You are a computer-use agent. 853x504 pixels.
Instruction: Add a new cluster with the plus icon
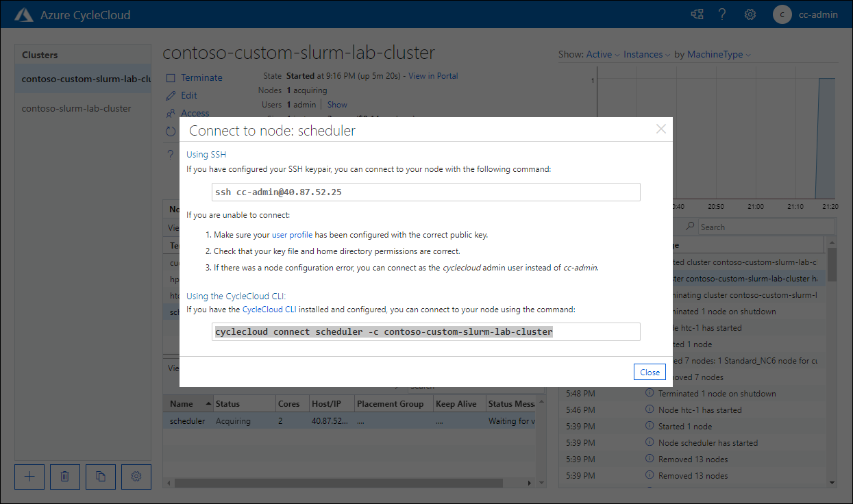tap(29, 477)
